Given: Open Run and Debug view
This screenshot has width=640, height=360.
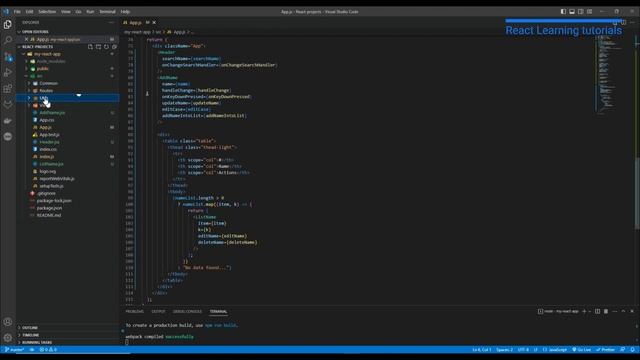Looking at the screenshot, I should [8, 72].
